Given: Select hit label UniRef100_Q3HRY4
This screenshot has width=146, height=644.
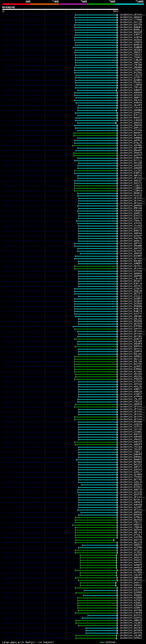Looking at the screenshot, I should 131,352.
